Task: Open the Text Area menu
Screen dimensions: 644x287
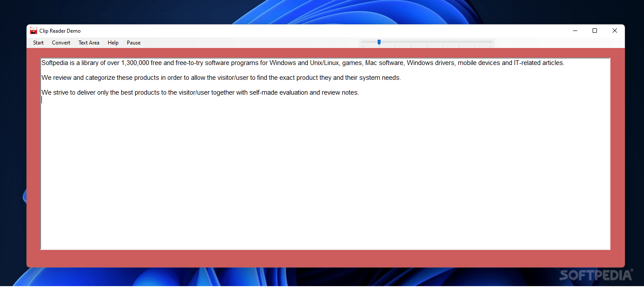Action: [89, 43]
